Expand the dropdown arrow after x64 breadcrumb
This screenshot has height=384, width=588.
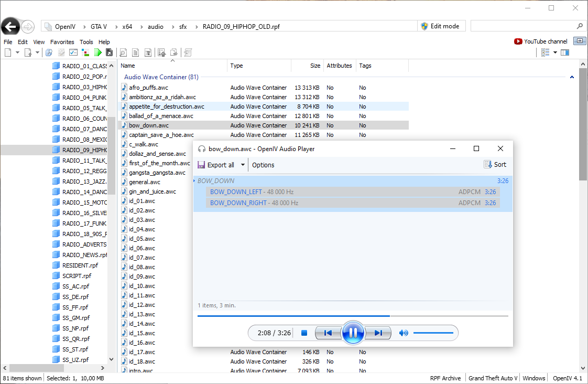141,27
